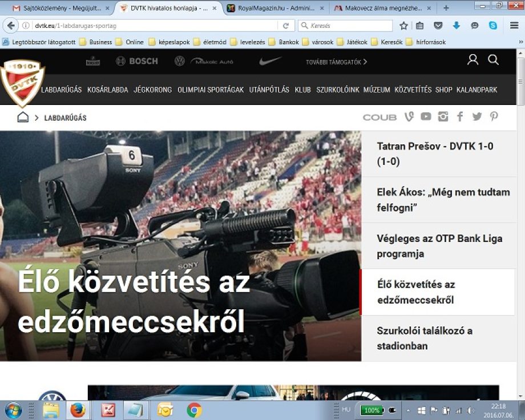Click the Facebook icon in social bar
The height and width of the screenshot is (420, 525).
(x=460, y=116)
